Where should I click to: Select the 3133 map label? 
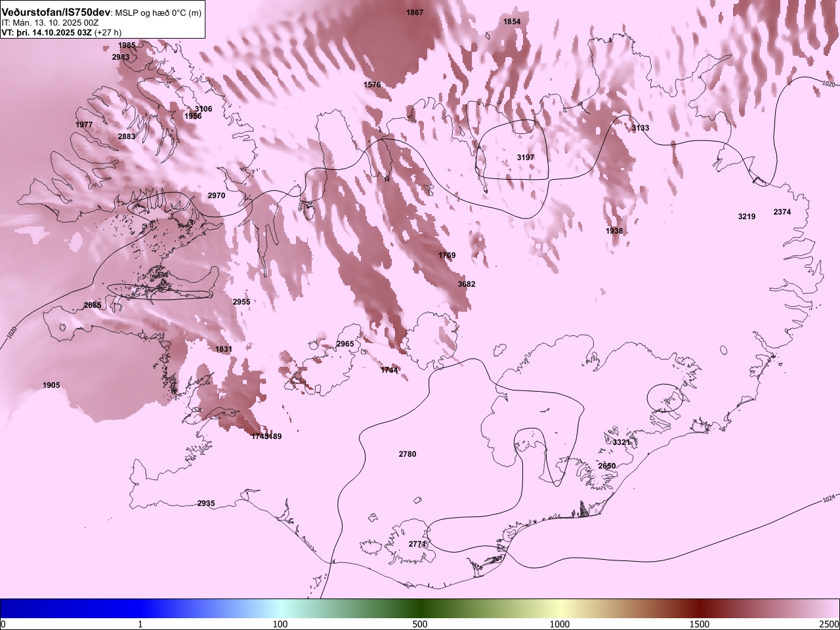[640, 128]
